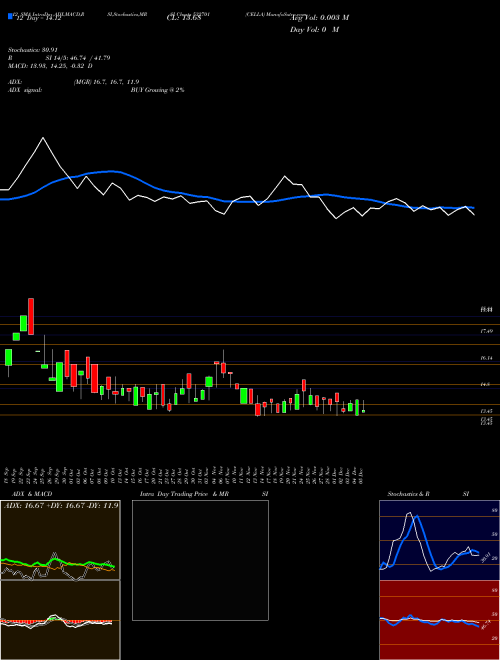This screenshot has height=660, width=500.
Task: Click the 16.14 price axis label
Action: [487, 358]
